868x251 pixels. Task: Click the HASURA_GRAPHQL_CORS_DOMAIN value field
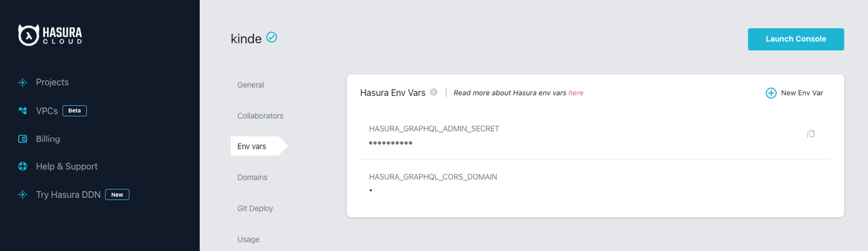click(x=371, y=190)
